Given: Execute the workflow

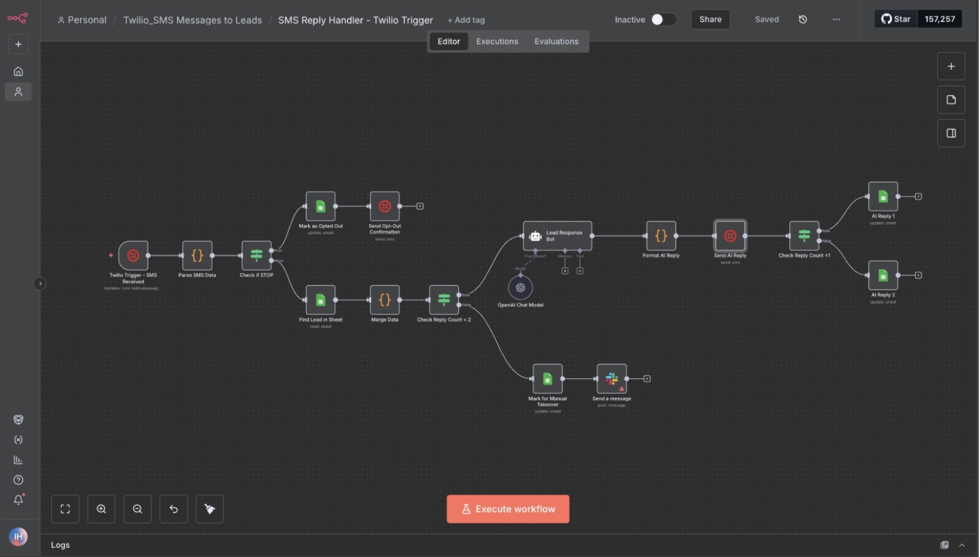Looking at the screenshot, I should 508,509.
